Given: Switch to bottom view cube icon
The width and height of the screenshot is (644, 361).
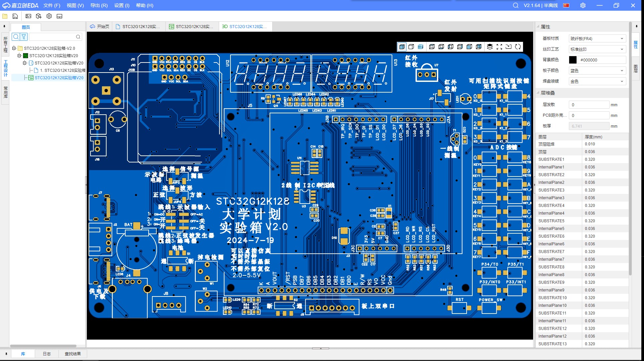Looking at the screenshot, I should coord(441,47).
